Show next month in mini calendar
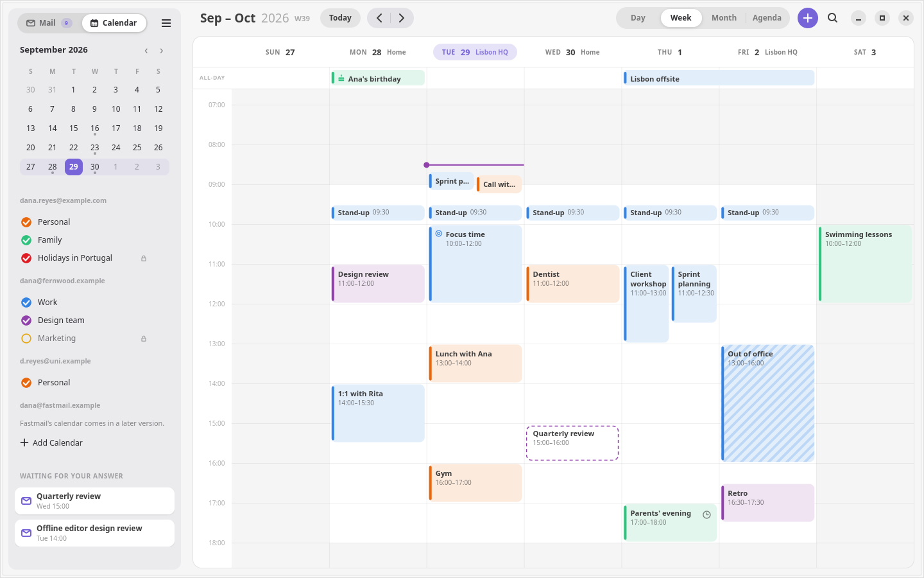The image size is (924, 578). coord(162,50)
